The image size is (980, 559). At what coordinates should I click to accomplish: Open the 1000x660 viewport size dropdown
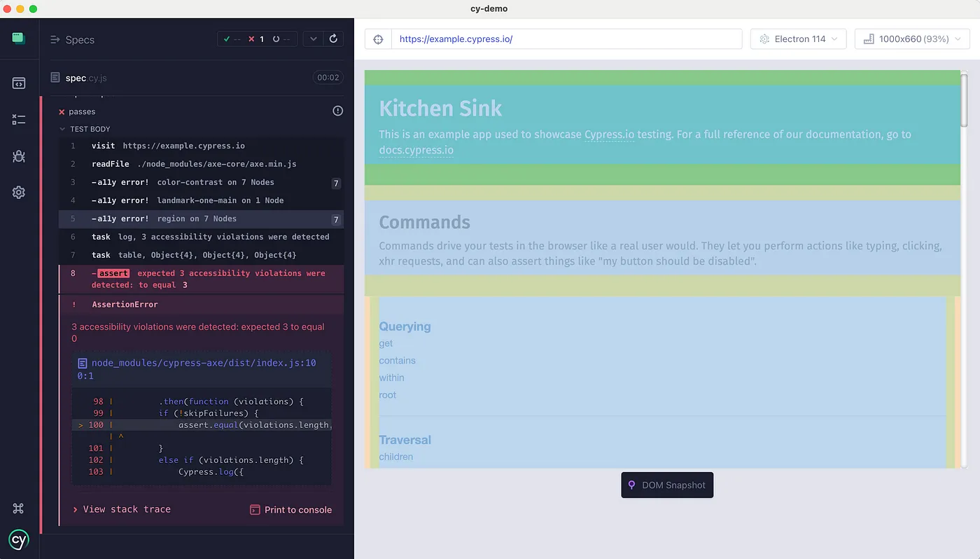(911, 39)
